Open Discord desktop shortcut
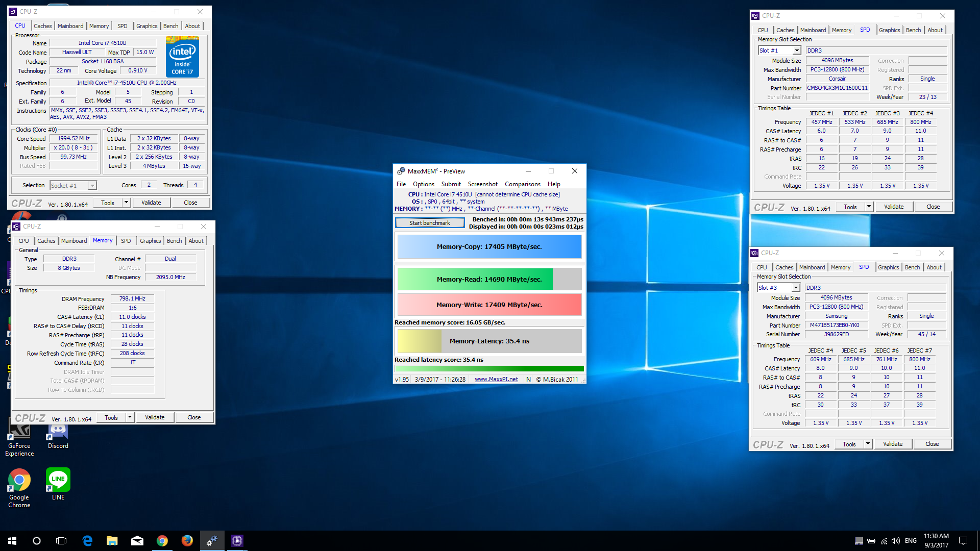Screen dimensions: 980x551 point(58,436)
